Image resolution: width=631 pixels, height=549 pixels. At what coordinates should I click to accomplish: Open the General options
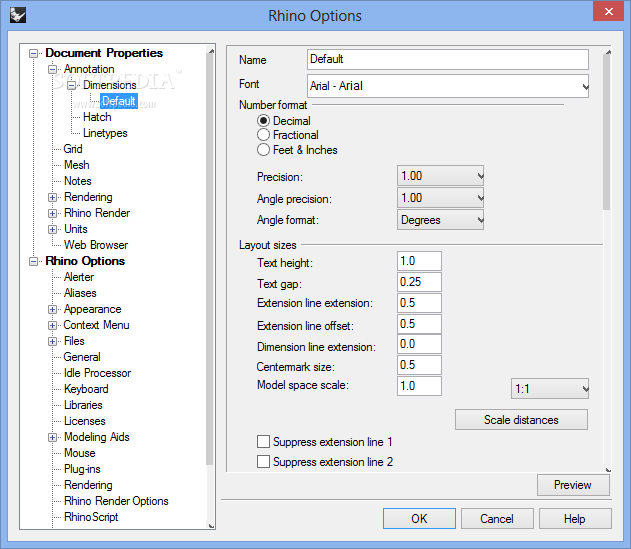[x=82, y=357]
